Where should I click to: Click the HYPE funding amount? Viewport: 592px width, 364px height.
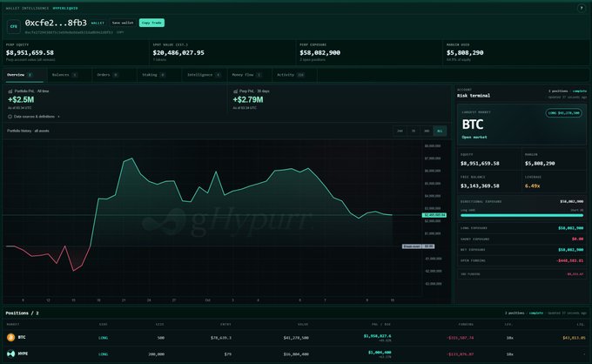(x=460, y=354)
